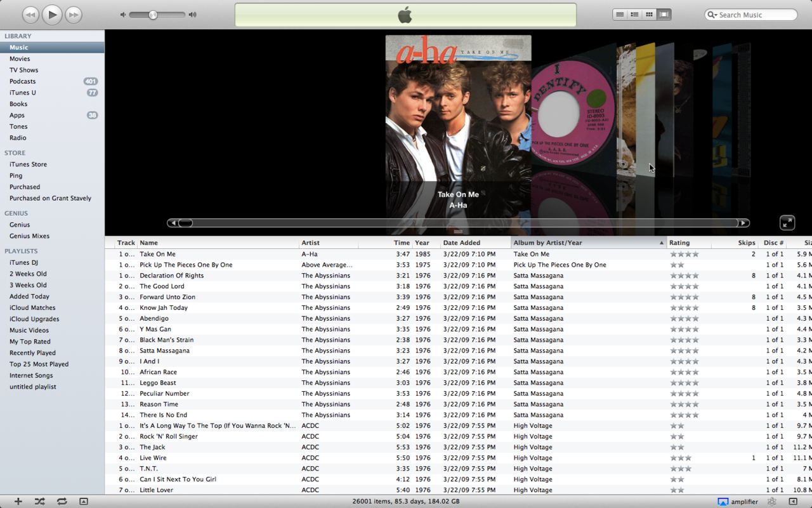Sort by the Skips column header
812x508 pixels.
click(735, 243)
